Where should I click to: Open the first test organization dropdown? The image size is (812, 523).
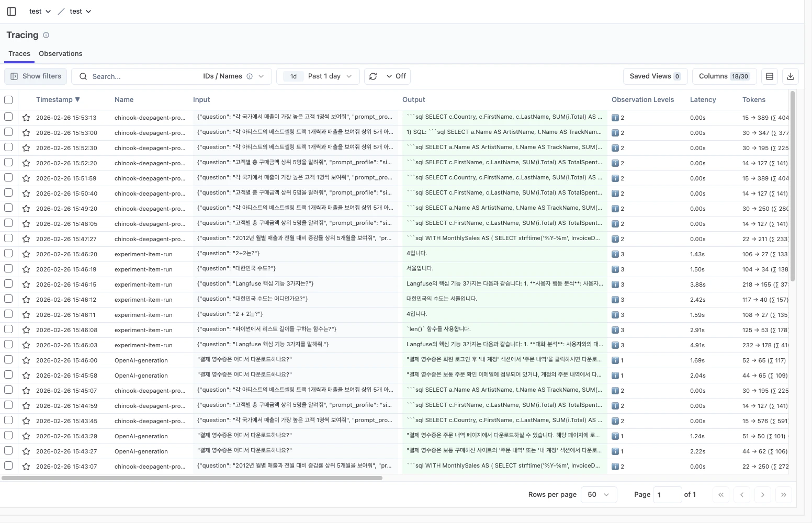(x=40, y=12)
